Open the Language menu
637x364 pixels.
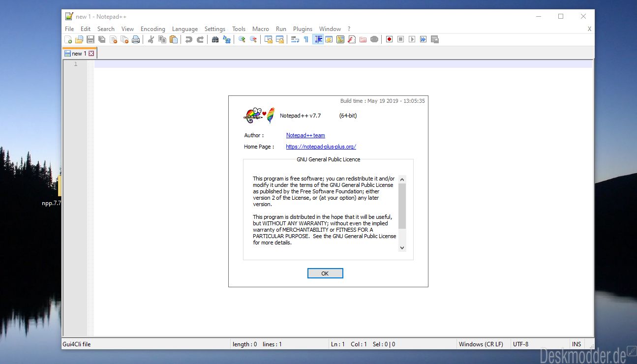click(x=185, y=29)
